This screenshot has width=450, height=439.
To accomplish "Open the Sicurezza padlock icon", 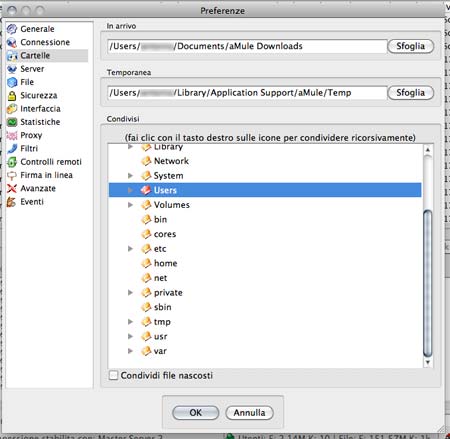I will pyautogui.click(x=12, y=96).
